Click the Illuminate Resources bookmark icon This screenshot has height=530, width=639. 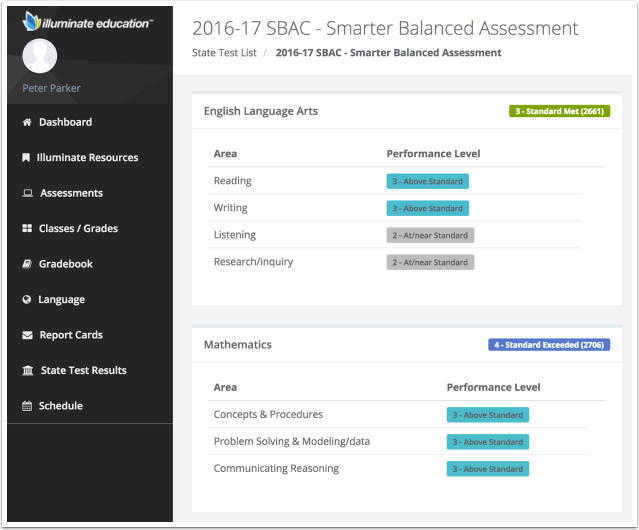[x=26, y=157]
